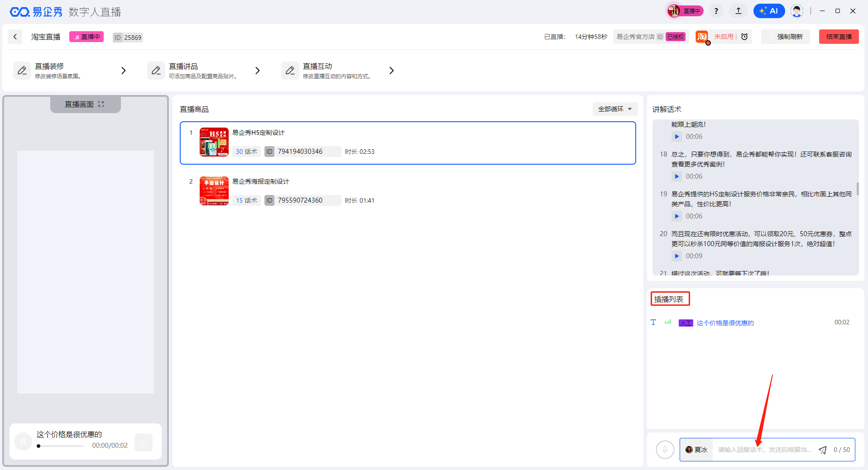Click the pencil icon for 直播装修

tap(22, 71)
